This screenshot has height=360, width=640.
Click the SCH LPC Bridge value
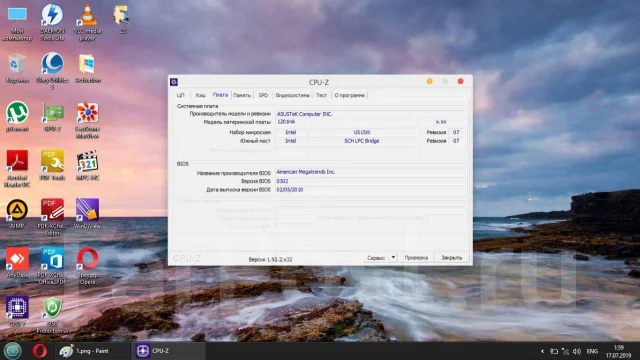pos(362,141)
